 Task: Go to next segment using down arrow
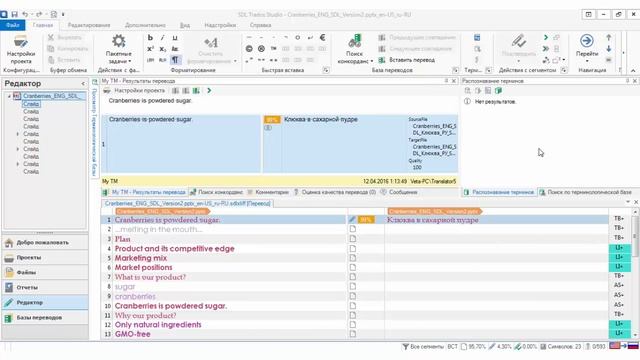click(609, 49)
